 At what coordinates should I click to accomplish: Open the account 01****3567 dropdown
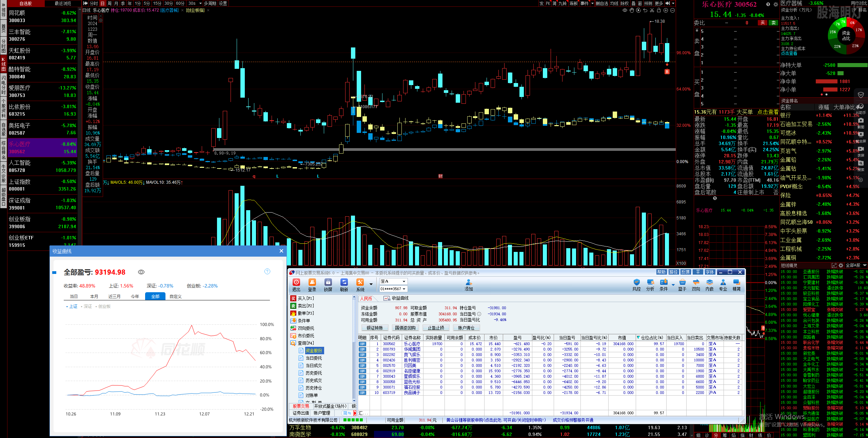click(393, 289)
